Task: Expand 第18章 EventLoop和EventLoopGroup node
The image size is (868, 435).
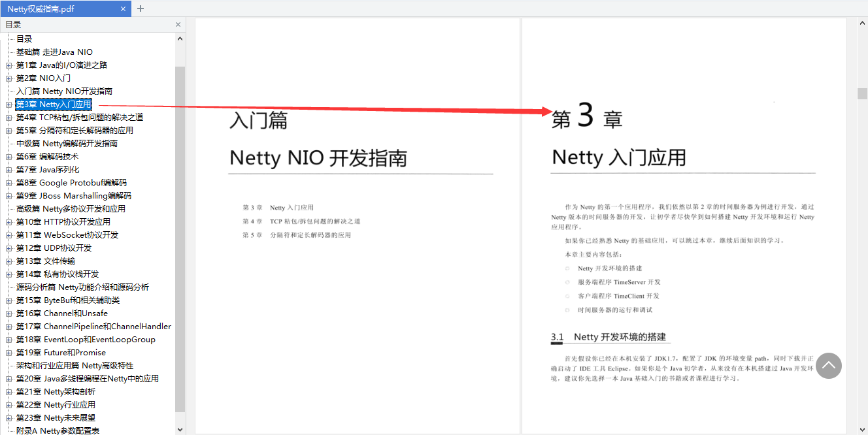Action: pyautogui.click(x=8, y=340)
